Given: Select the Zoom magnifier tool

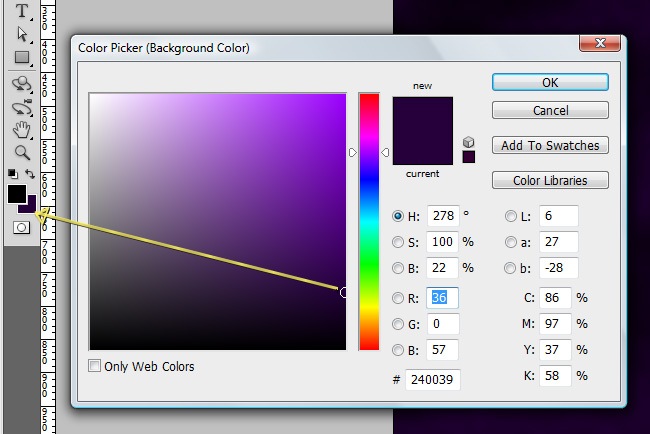Looking at the screenshot, I should [22, 153].
